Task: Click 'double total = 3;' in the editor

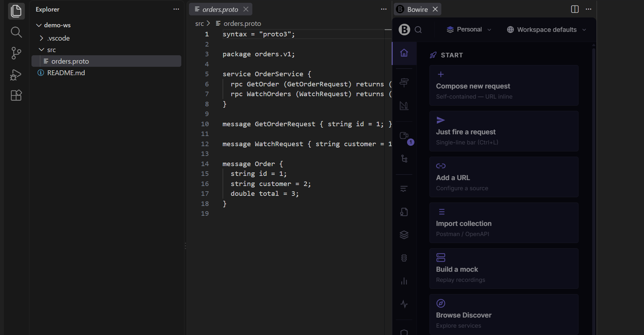Action: [x=265, y=194]
